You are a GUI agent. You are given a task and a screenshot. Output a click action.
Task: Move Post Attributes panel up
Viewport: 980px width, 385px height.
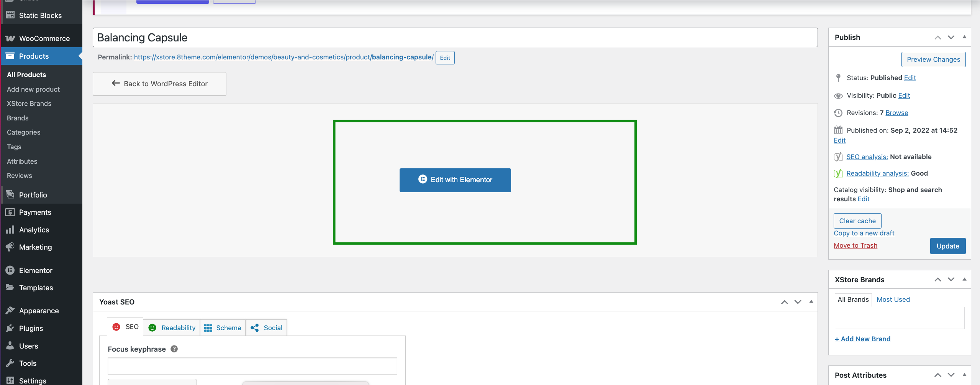point(937,375)
